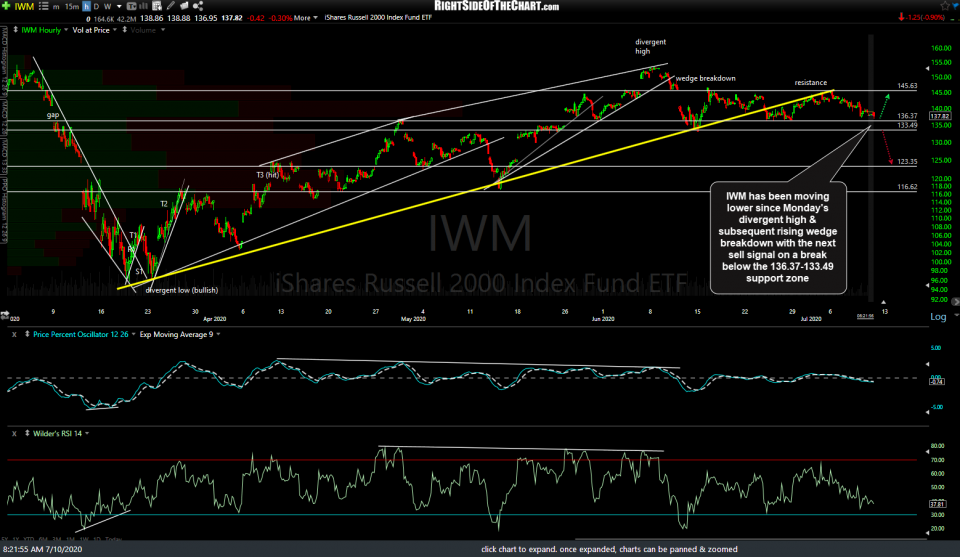Click the favorite star icon top right
960x557 pixels.
click(945, 6)
